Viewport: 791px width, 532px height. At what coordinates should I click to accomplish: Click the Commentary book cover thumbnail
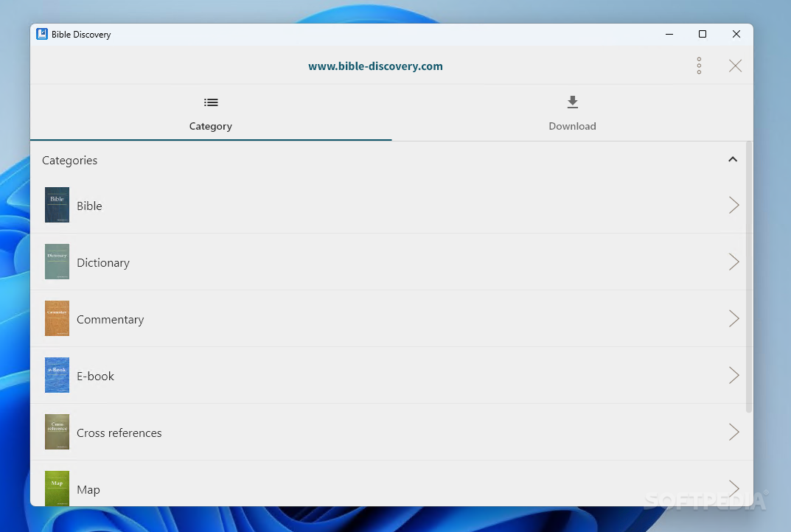coord(57,318)
